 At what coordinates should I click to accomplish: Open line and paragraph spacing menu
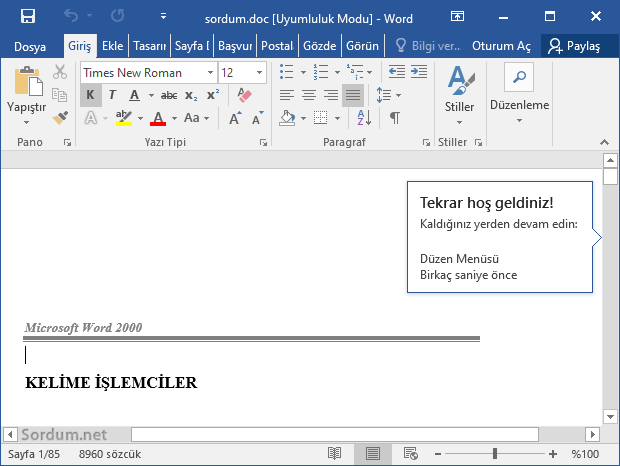click(x=388, y=95)
